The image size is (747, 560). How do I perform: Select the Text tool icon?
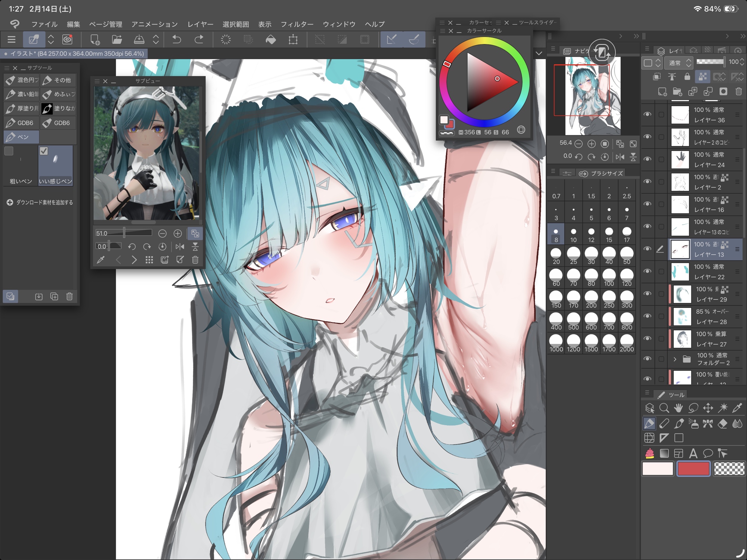point(693,453)
